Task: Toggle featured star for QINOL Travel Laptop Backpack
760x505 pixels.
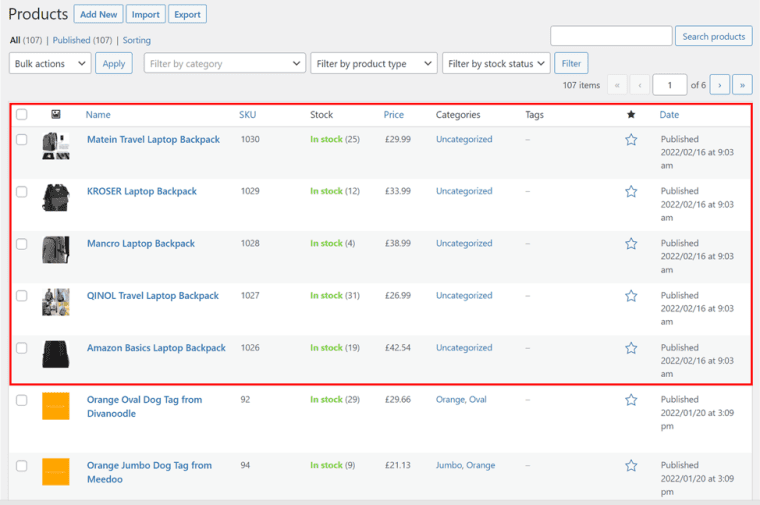Action: 631,296
